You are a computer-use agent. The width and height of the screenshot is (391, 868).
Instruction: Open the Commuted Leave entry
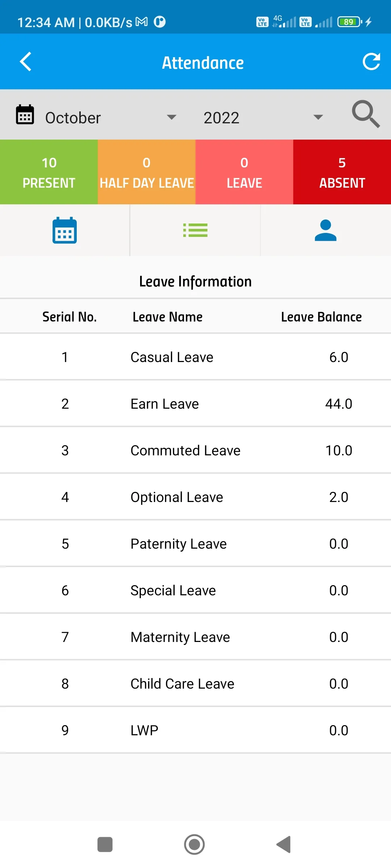pyautogui.click(x=195, y=450)
